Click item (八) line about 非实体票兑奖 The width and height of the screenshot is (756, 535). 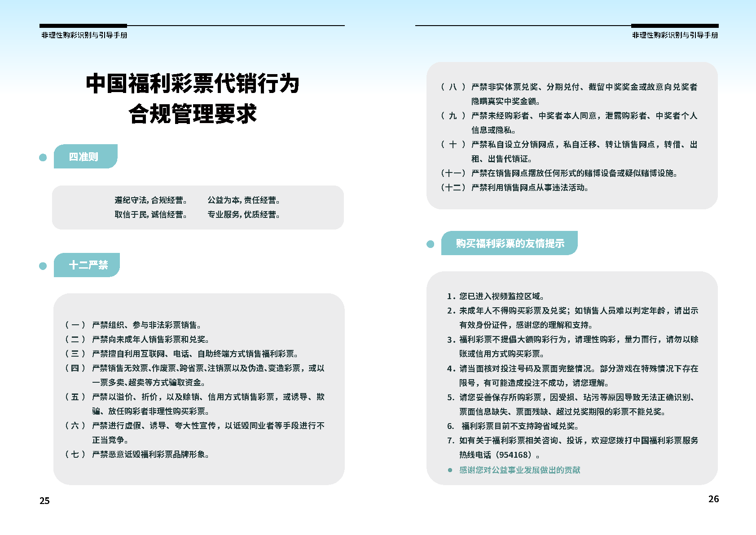pos(569,87)
